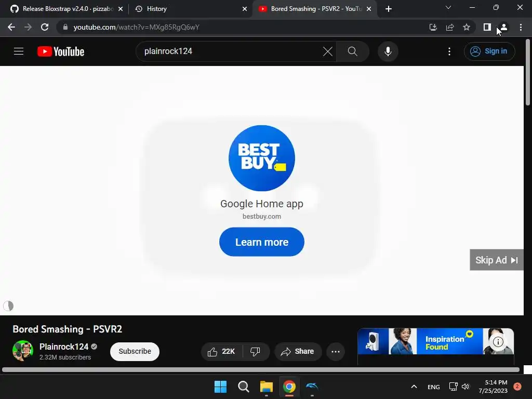Viewport: 532px width, 399px height.
Task: Open the Dolphin app on the taskbar
Action: (x=312, y=387)
